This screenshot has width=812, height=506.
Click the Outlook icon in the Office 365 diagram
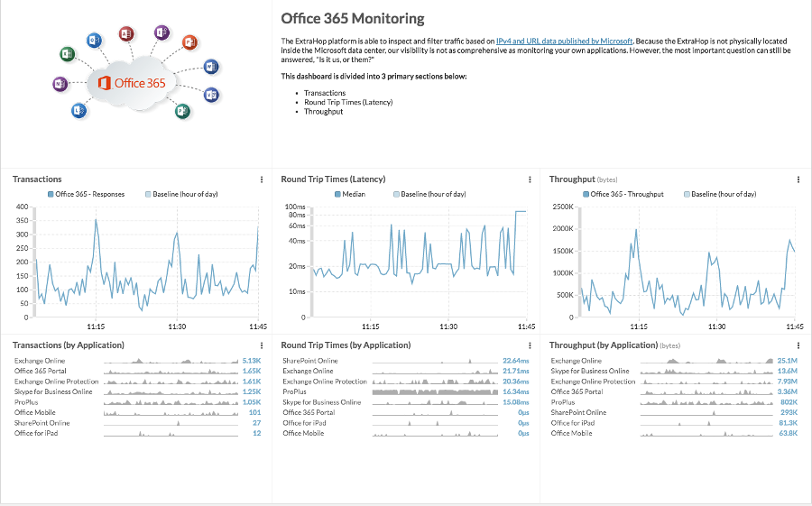point(94,41)
